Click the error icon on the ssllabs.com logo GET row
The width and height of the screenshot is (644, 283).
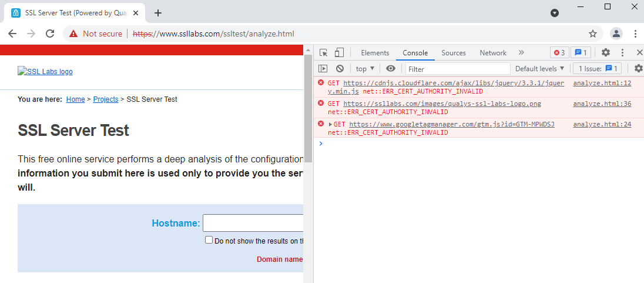coord(321,103)
